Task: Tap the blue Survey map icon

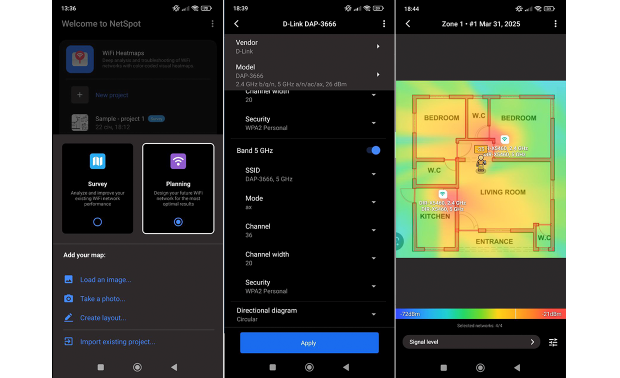Action: (x=98, y=161)
